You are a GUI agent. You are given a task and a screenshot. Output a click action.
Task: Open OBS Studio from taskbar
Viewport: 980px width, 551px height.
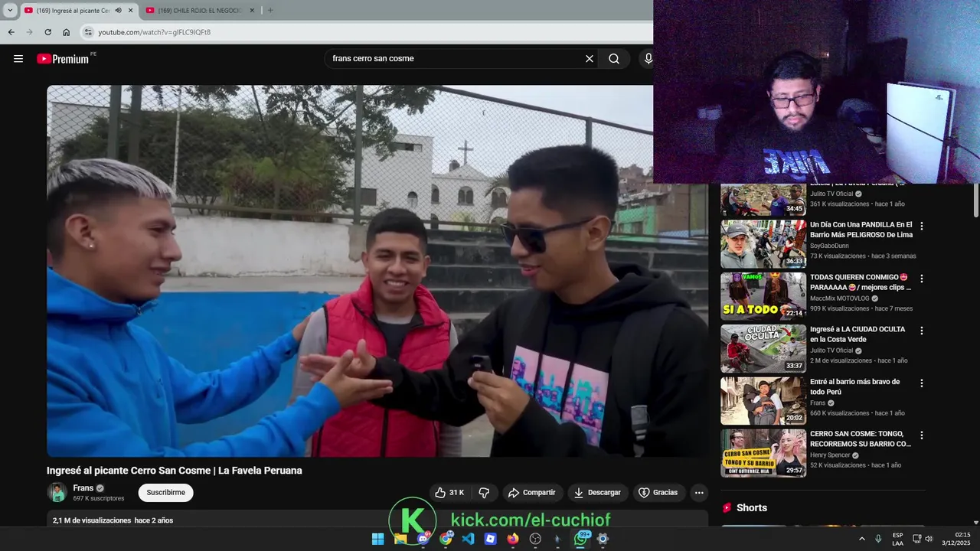(x=535, y=539)
